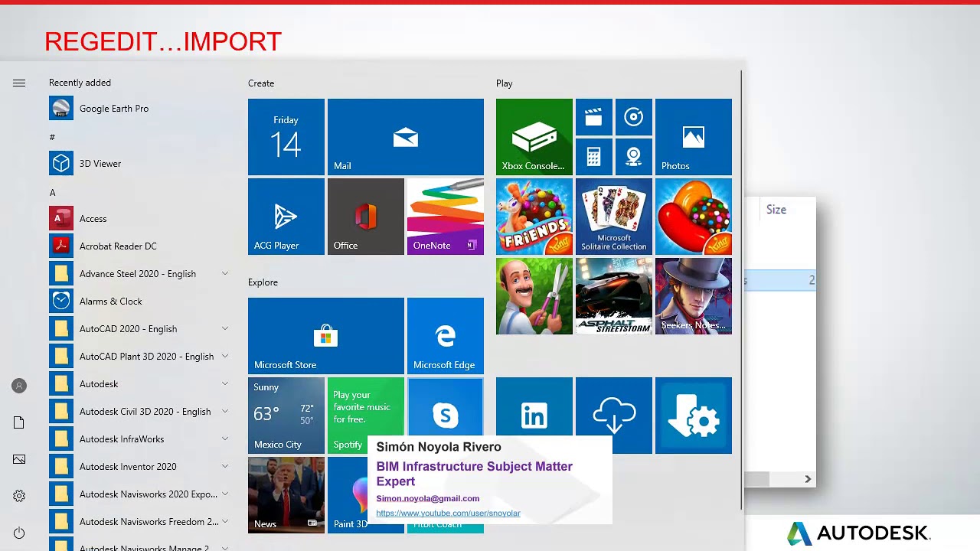
Task: Open the Mexico City weather tile
Action: [x=286, y=416]
